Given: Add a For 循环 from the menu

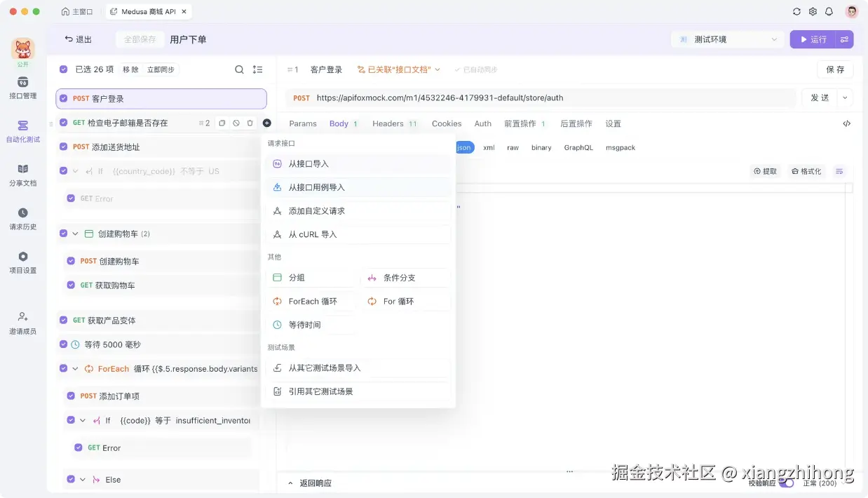Looking at the screenshot, I should pos(406,301).
